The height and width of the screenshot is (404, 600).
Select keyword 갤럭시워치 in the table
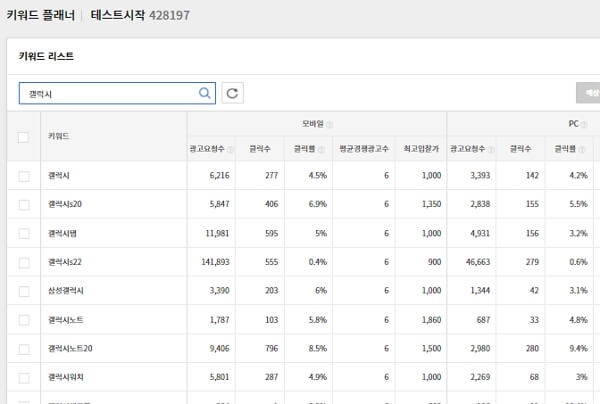coord(65,377)
